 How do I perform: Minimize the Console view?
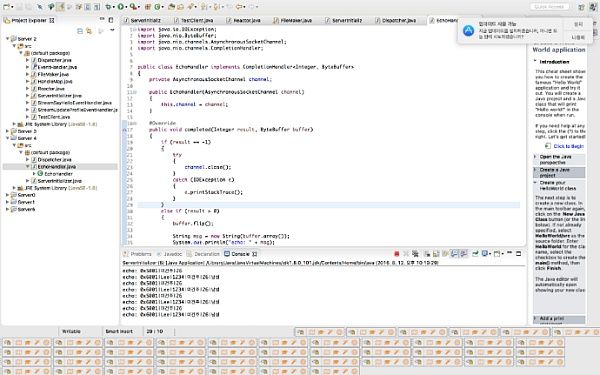pos(509,253)
